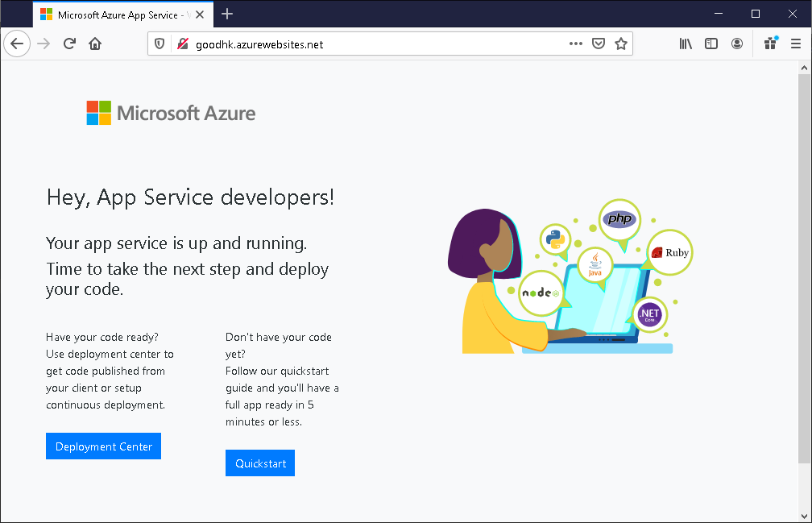Reload the current page

click(x=70, y=44)
